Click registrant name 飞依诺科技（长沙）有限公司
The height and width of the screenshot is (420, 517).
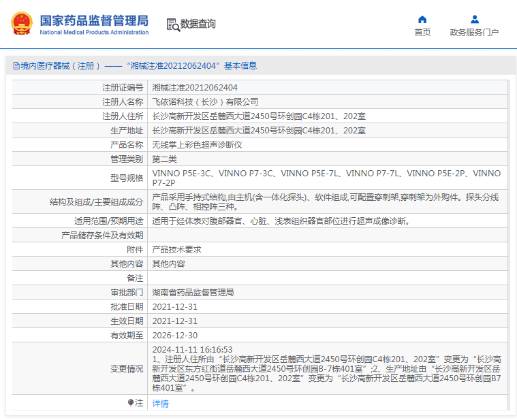[205, 102]
